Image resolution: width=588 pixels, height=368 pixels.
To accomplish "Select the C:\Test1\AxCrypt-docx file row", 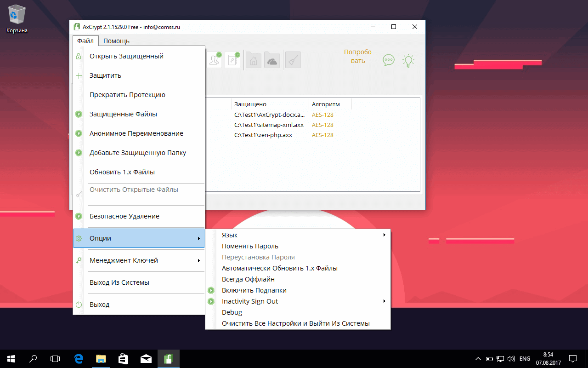I will [269, 115].
